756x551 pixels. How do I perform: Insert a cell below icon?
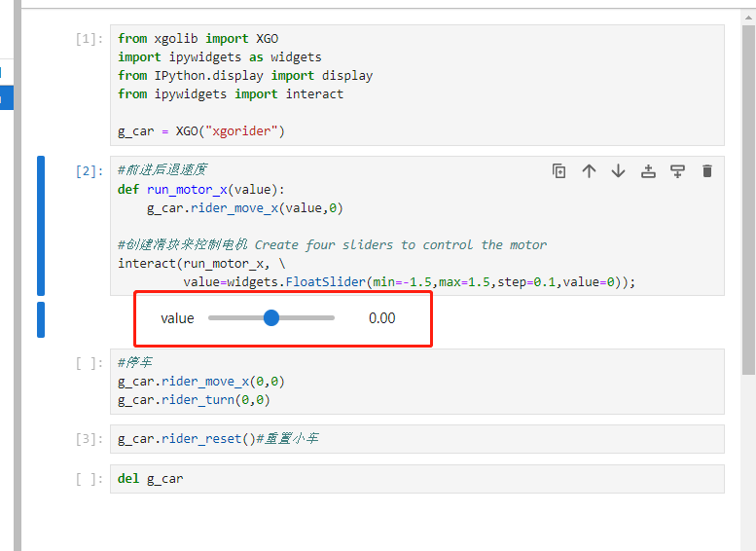pyautogui.click(x=677, y=170)
